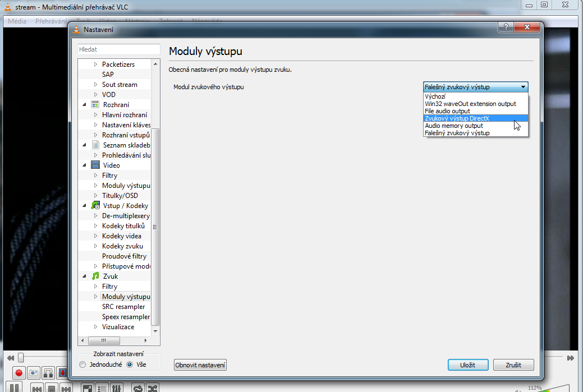583x392 pixels.
Task: Expand the Titulky/OSD node arrow
Action: (x=95, y=196)
